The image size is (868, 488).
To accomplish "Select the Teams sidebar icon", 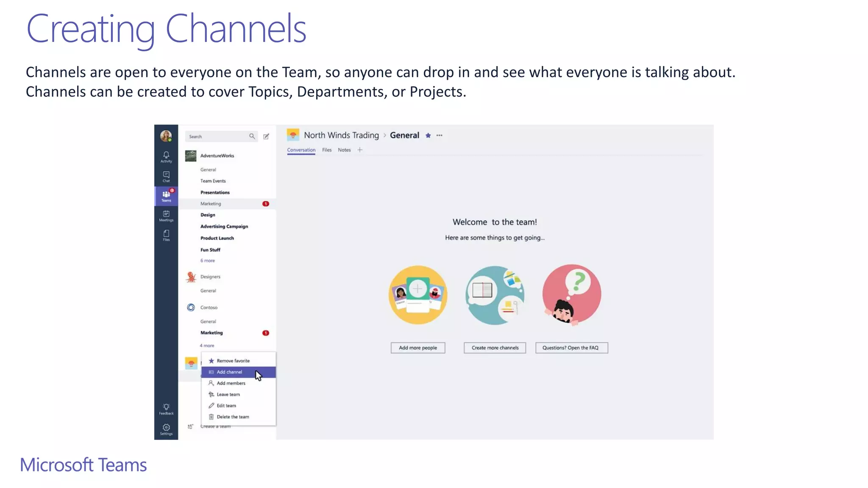I will [x=166, y=196].
